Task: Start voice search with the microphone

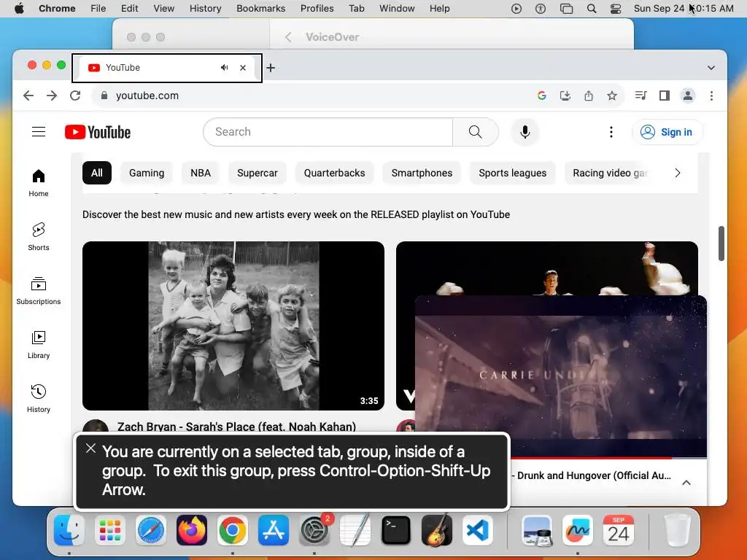Action: click(x=525, y=132)
